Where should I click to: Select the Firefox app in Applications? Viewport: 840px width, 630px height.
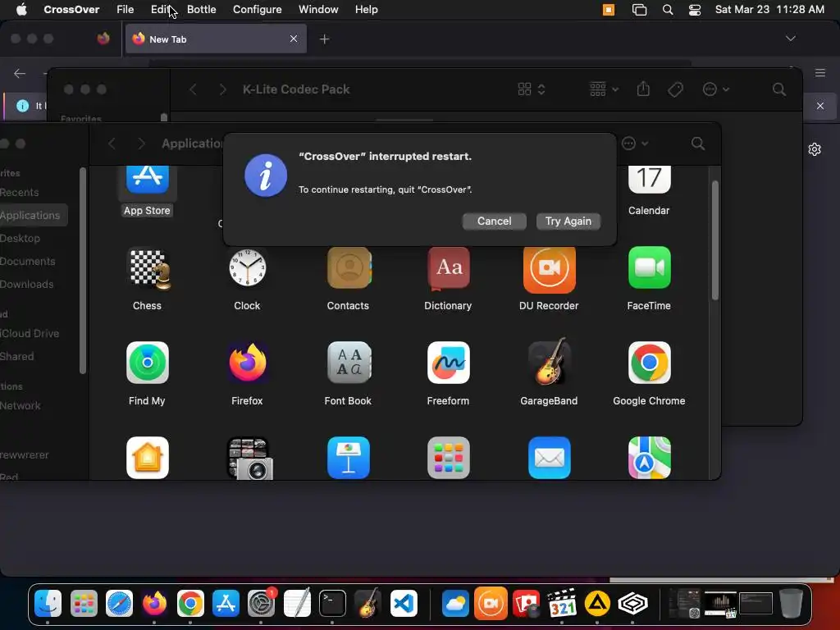247,363
